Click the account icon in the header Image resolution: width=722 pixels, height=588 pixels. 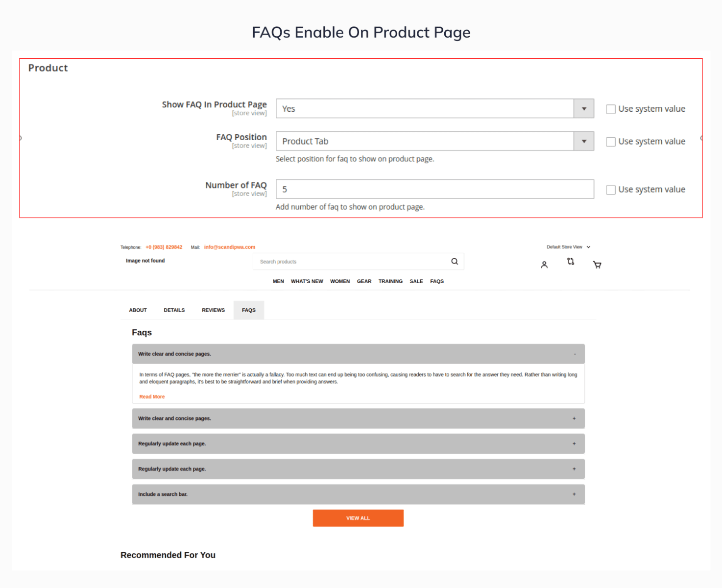pos(544,264)
